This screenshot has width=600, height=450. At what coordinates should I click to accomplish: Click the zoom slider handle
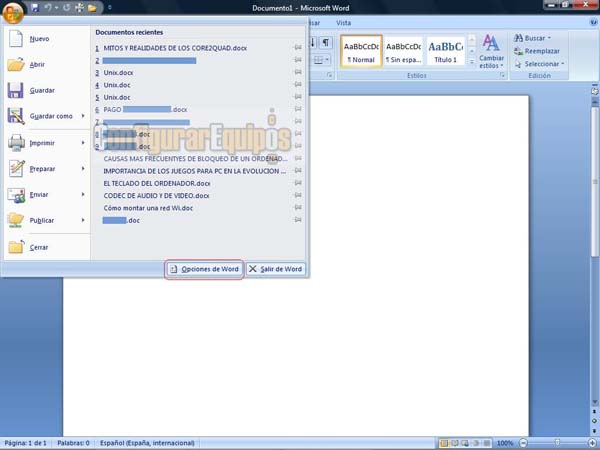tap(557, 443)
